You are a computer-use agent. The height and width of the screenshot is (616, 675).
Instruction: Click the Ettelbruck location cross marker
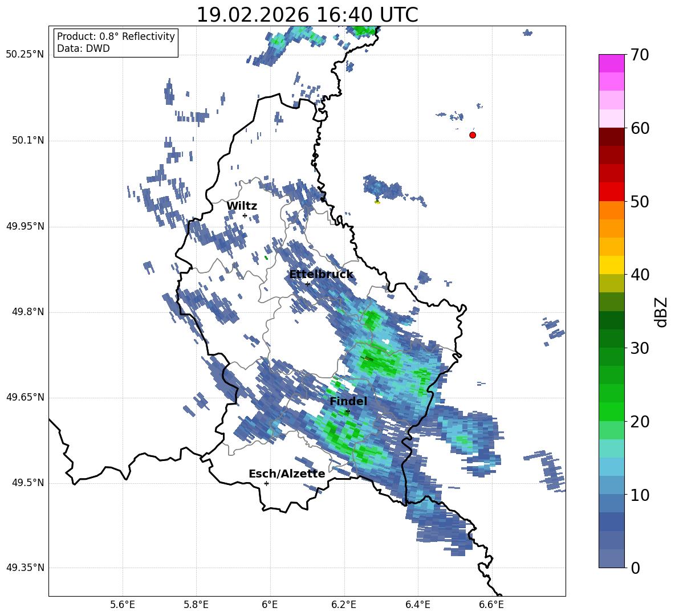click(x=307, y=284)
